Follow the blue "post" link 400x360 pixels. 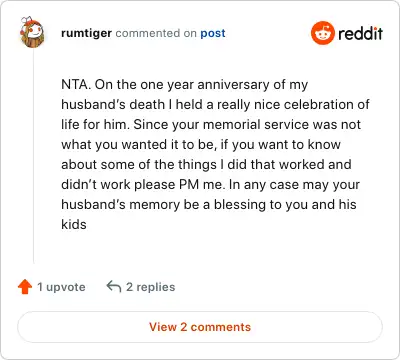pos(213,33)
